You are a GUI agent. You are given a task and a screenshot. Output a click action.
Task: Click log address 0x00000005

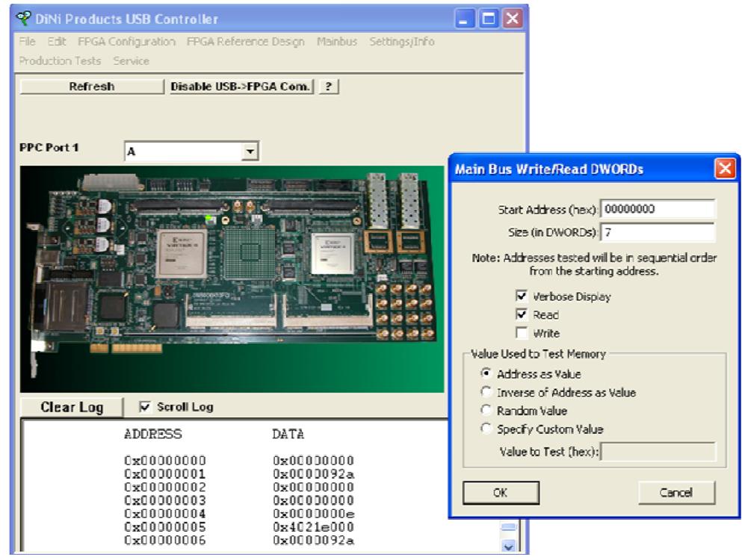click(165, 527)
